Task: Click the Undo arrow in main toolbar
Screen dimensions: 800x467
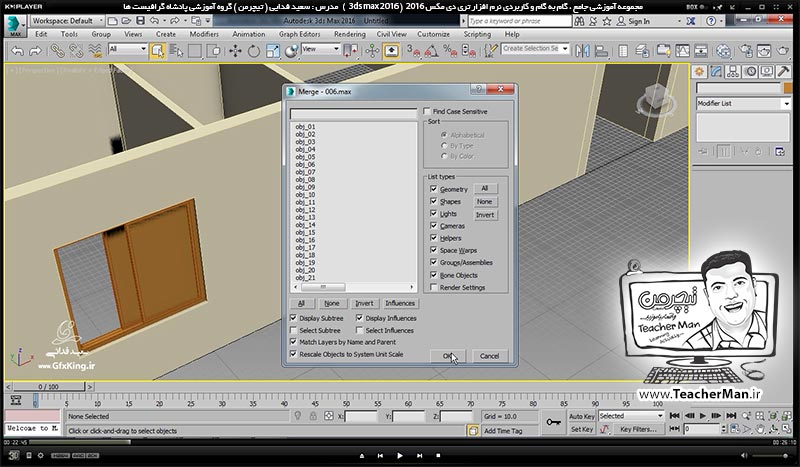Action: click(x=17, y=51)
